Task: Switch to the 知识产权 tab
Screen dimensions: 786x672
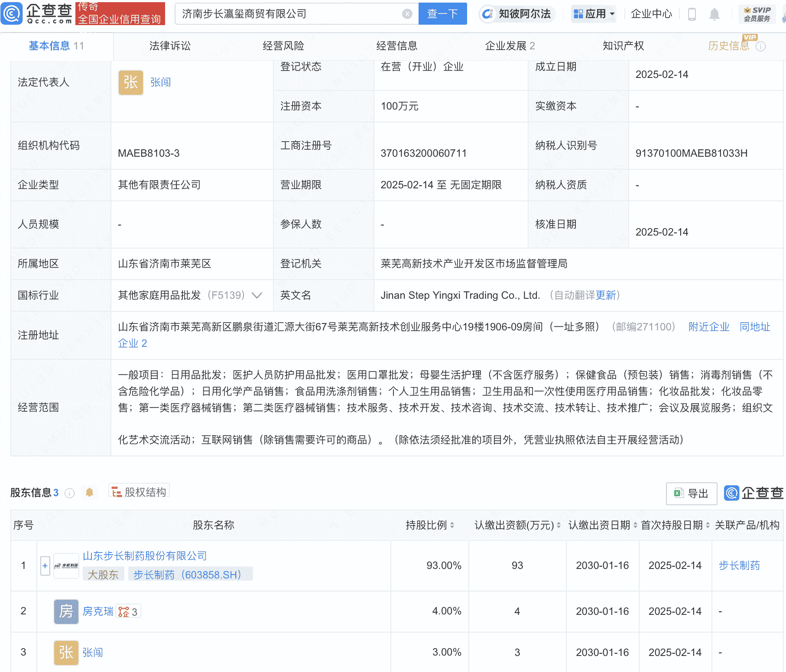Action: coord(623,45)
